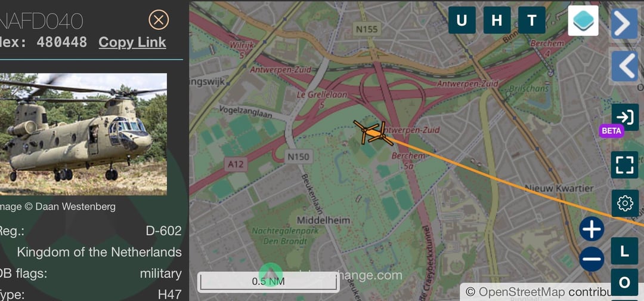
Task: Zoom in the map with plus
Action: pyautogui.click(x=592, y=229)
